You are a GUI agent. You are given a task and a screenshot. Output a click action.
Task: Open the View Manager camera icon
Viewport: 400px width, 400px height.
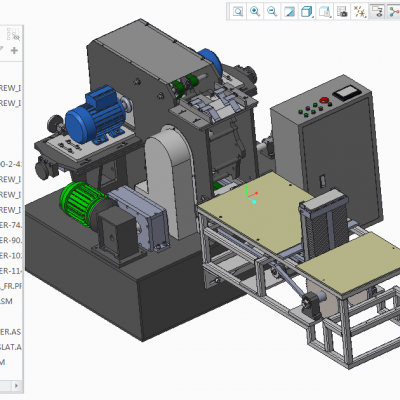pos(342,12)
